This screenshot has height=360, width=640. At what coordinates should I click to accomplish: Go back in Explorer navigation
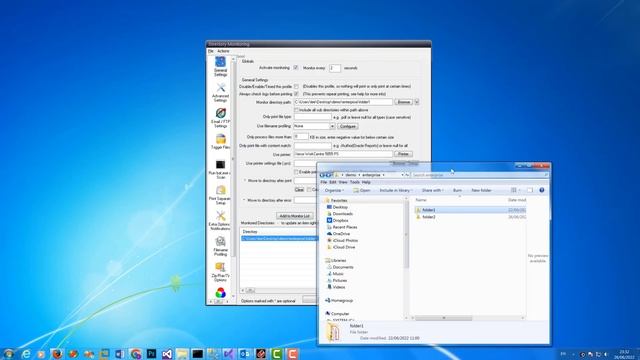click(x=322, y=175)
